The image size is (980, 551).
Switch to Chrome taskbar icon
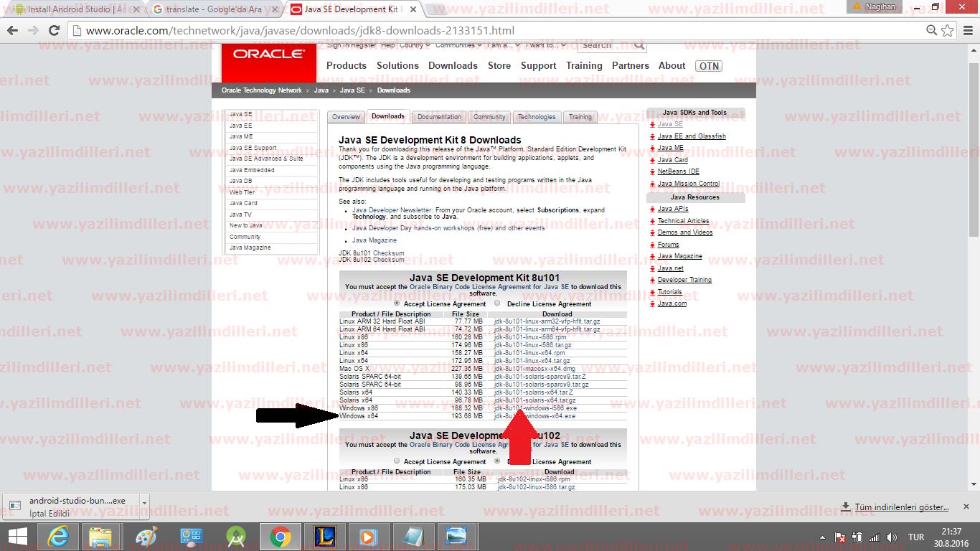(x=281, y=537)
